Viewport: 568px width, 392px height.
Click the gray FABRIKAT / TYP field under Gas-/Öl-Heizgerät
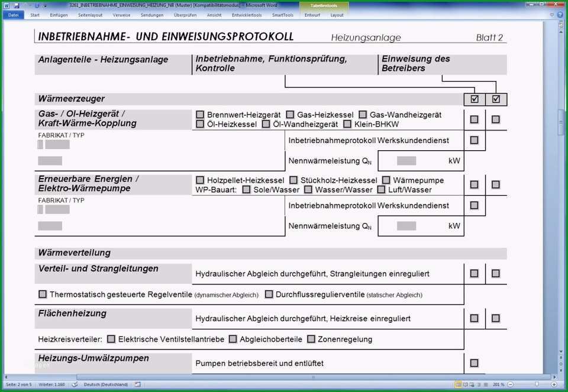(x=57, y=144)
